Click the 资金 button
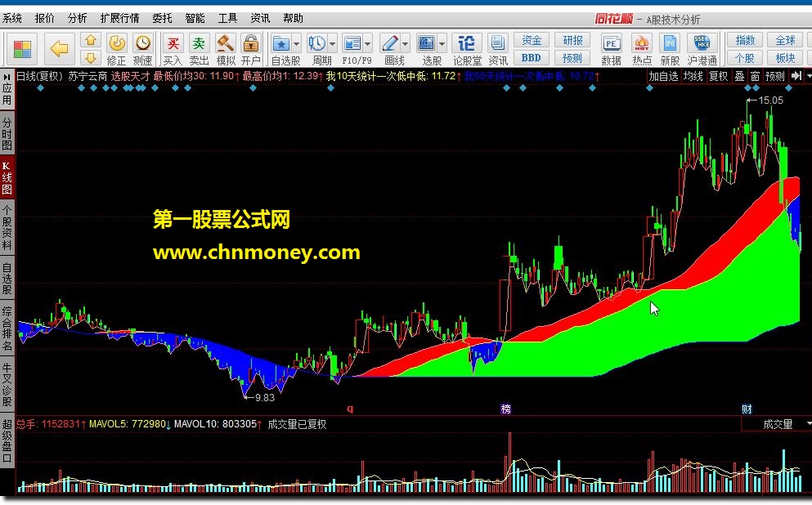The width and height of the screenshot is (812, 505). [532, 40]
